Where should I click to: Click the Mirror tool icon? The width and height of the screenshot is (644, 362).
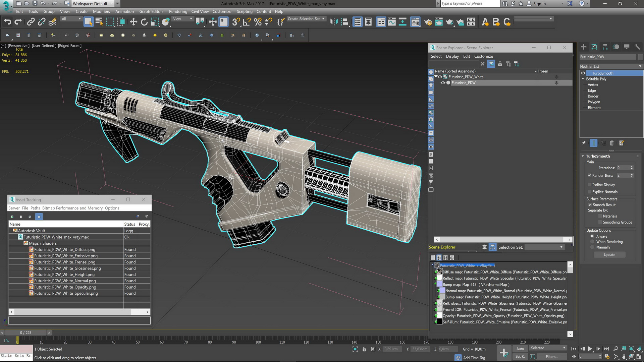333,22
